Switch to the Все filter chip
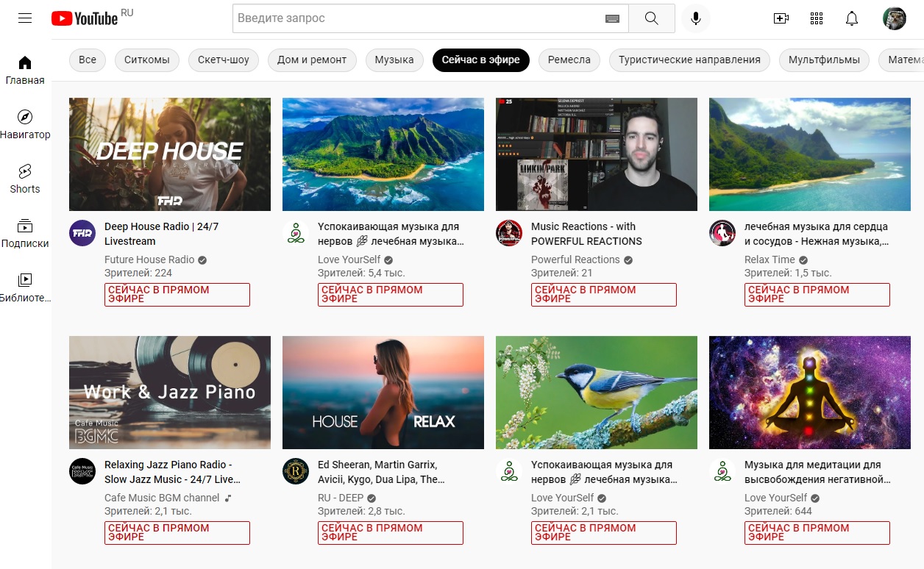 tap(88, 60)
